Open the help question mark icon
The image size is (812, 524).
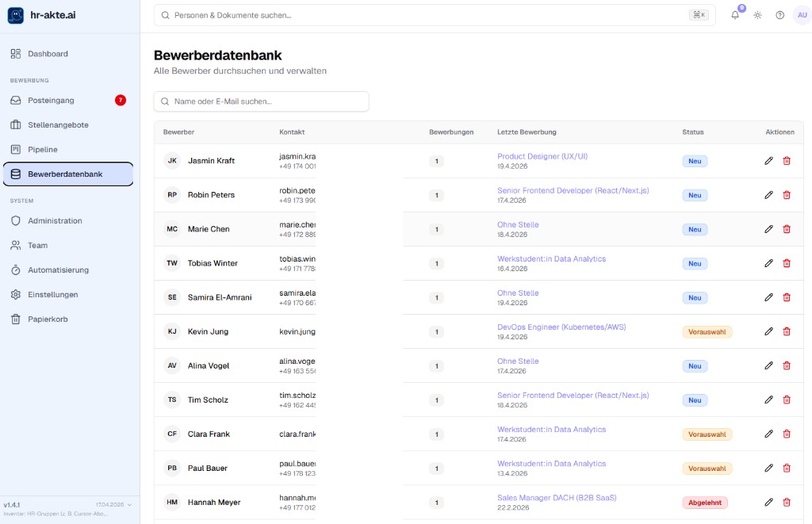click(x=779, y=15)
